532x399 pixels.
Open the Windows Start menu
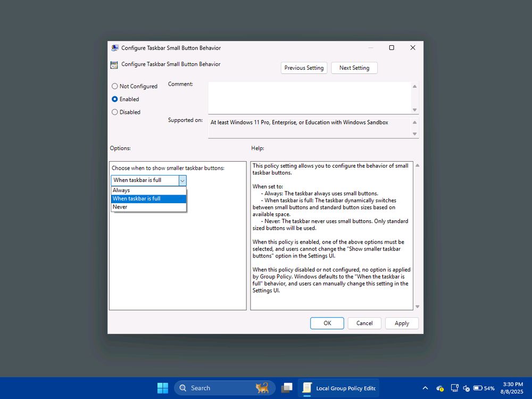coord(163,388)
